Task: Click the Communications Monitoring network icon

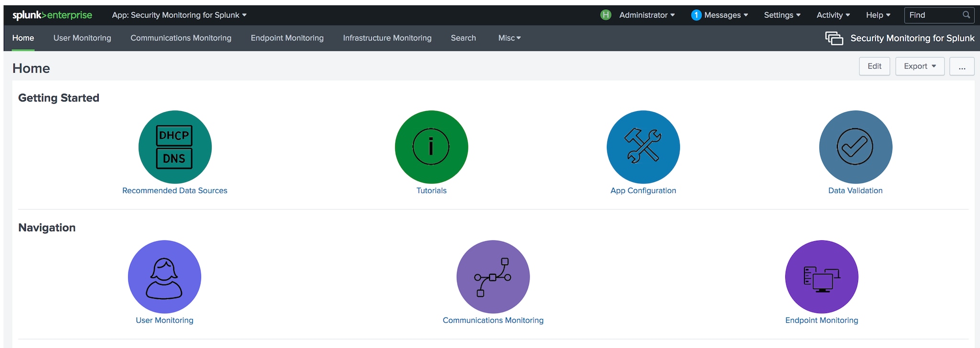Action: pos(493,277)
